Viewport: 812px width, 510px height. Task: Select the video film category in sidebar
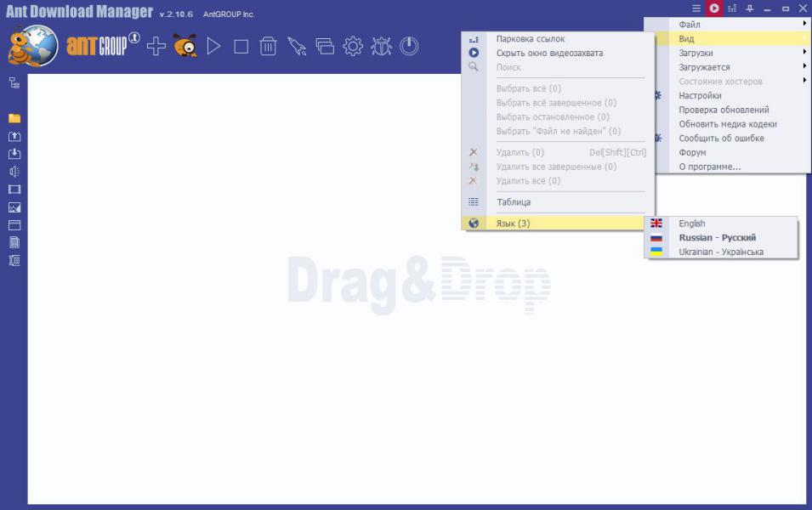pyautogui.click(x=14, y=190)
